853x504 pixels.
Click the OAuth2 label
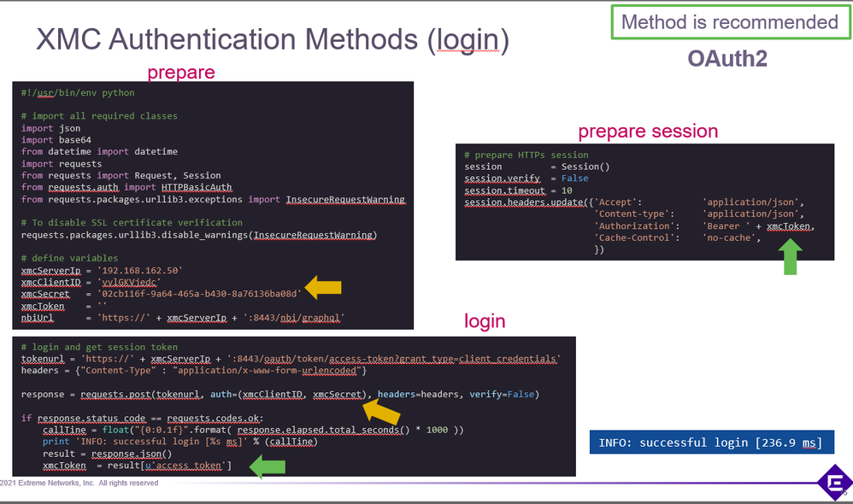tap(727, 58)
